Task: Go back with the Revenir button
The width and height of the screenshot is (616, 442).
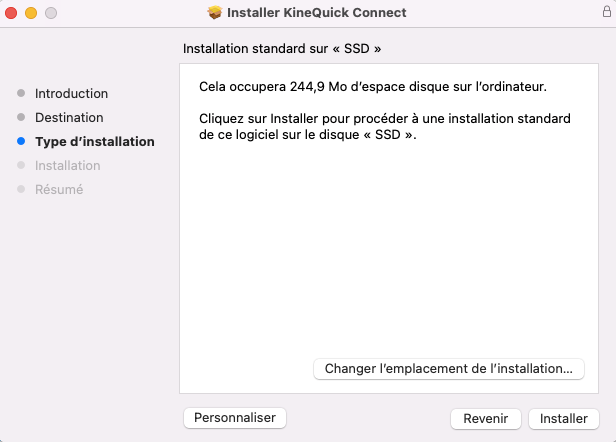Action: (x=486, y=418)
